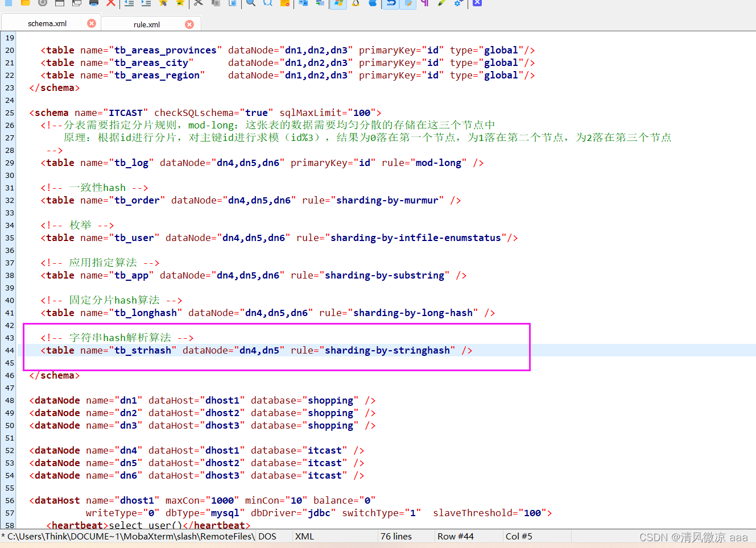
Task: Copy the selected text
Action: pos(216,2)
